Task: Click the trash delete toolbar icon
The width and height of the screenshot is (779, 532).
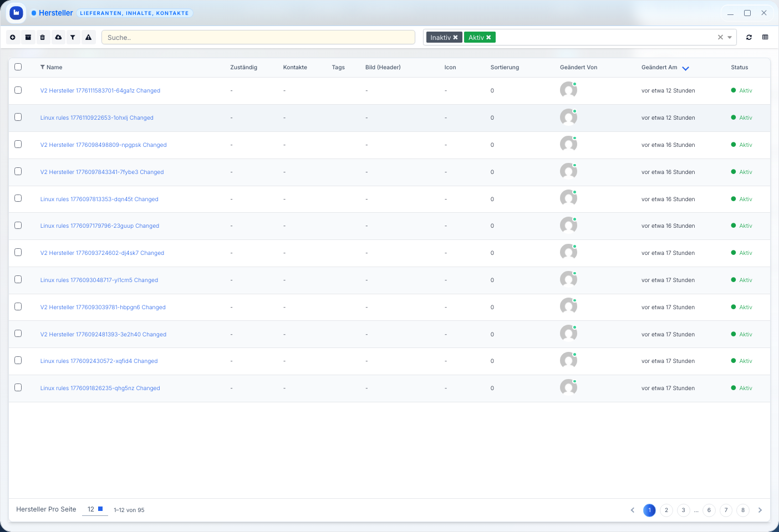Action: point(43,37)
